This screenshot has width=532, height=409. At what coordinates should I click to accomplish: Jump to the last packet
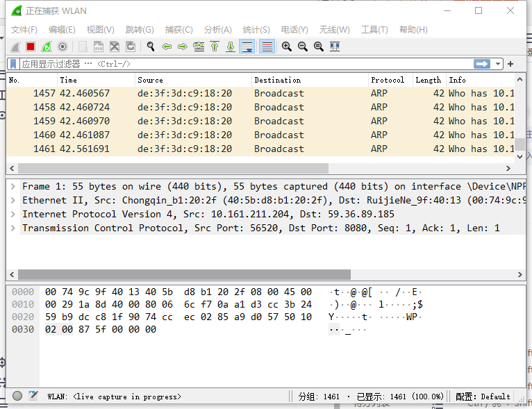point(231,47)
